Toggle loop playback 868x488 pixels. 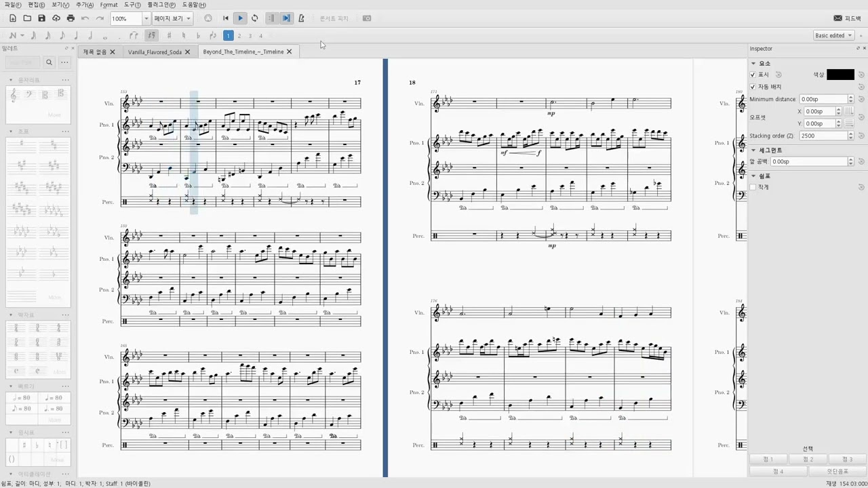coord(255,18)
